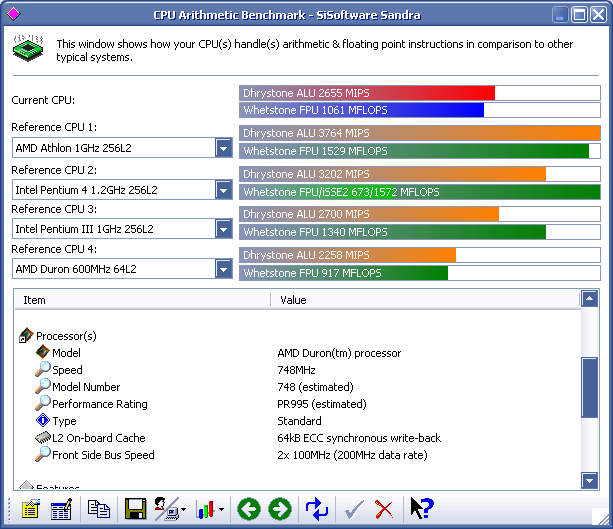The width and height of the screenshot is (613, 529).
Task: Expand the Reference CPU 2 combo box
Action: [x=224, y=189]
